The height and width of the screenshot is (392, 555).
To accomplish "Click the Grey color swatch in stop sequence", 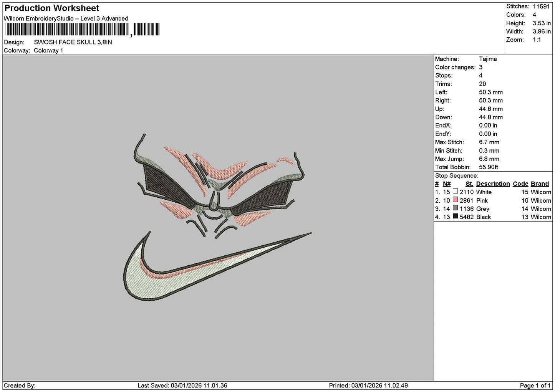I will click(455, 208).
